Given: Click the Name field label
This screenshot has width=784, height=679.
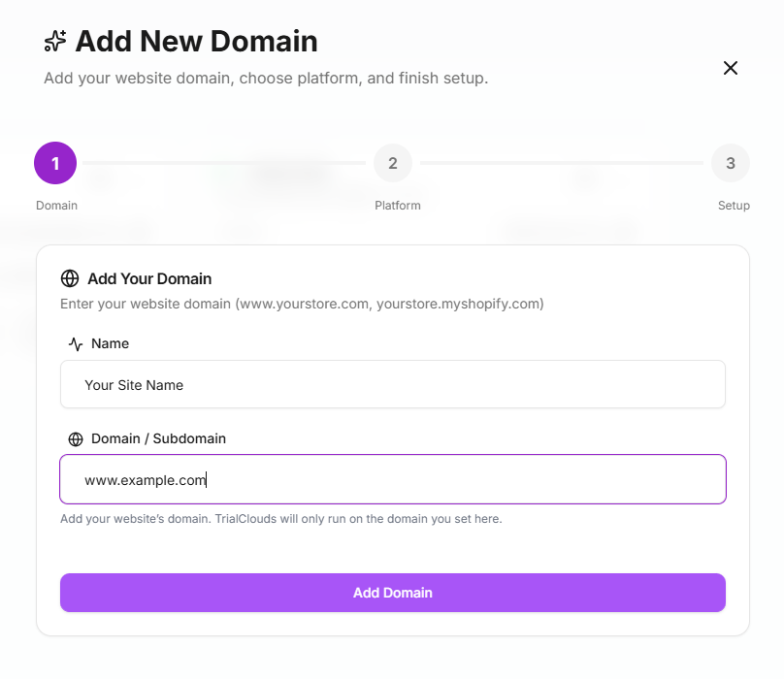Looking at the screenshot, I should point(110,343).
